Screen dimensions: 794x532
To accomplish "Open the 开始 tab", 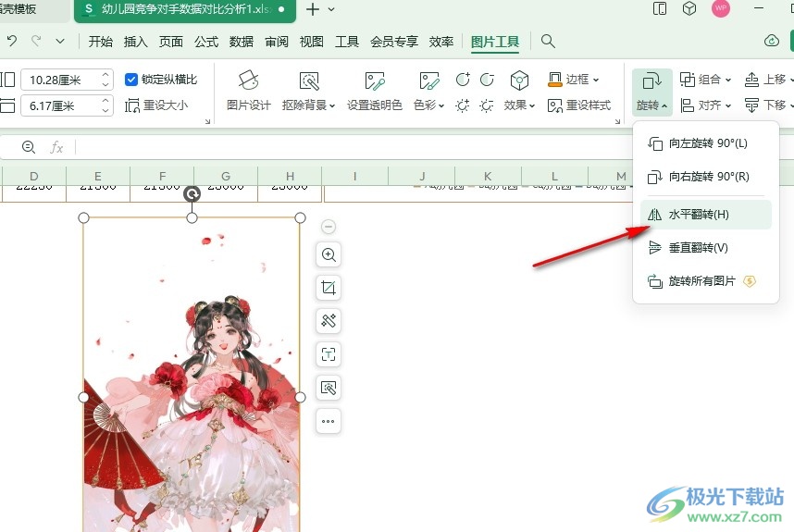I will point(100,42).
